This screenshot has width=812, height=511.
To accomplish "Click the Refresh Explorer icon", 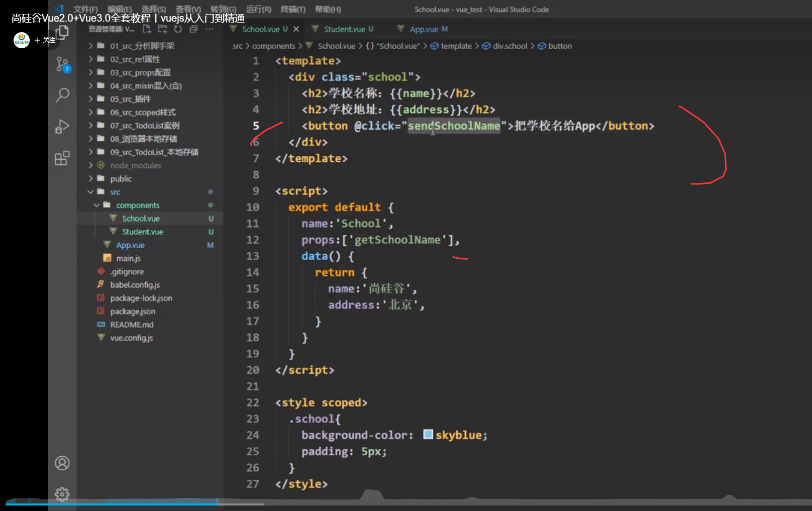I will click(x=178, y=29).
